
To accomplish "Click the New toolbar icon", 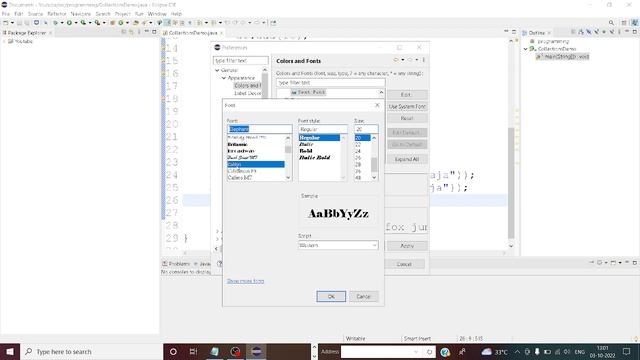I will pyautogui.click(x=6, y=23).
